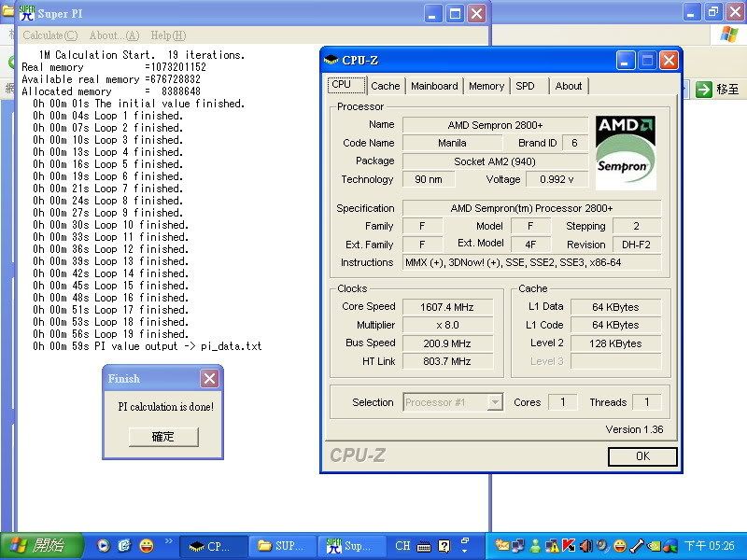Click the grey round tray icon beside the speaker

coord(602,545)
